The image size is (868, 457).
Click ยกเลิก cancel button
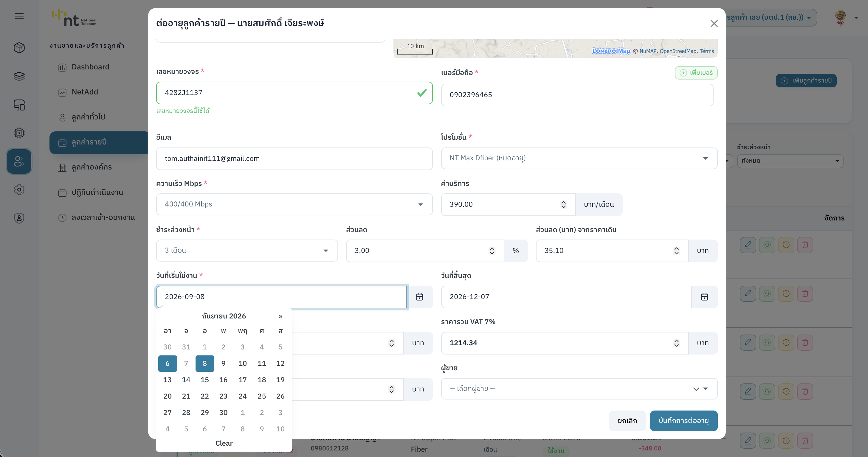click(x=627, y=421)
